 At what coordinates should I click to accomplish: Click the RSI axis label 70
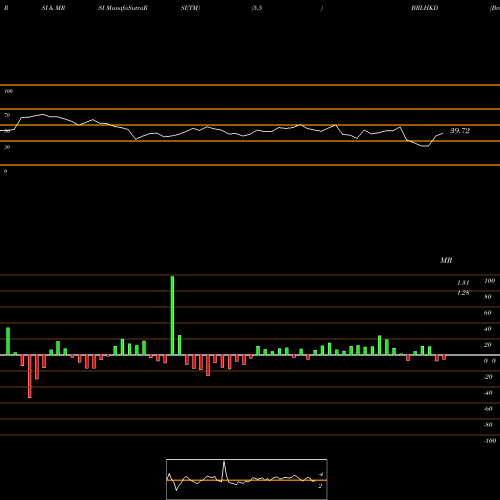[7, 115]
